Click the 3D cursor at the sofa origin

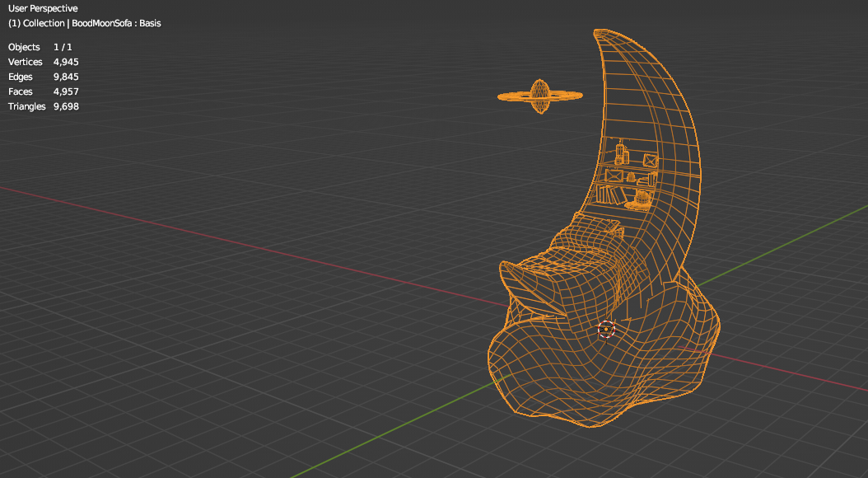coord(607,330)
